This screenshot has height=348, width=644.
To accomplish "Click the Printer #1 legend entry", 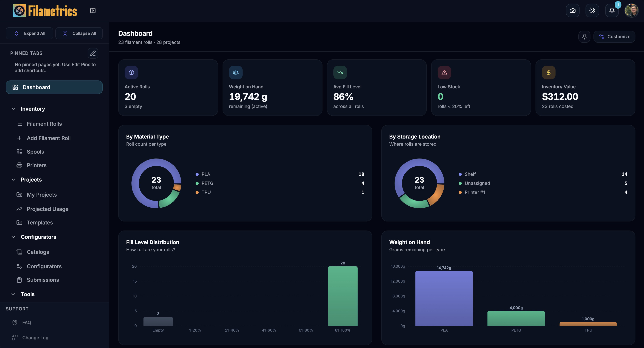I will pyautogui.click(x=543, y=192).
